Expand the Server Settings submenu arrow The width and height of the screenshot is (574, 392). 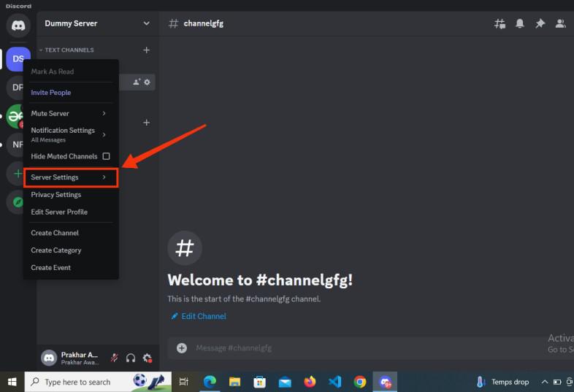tap(104, 177)
